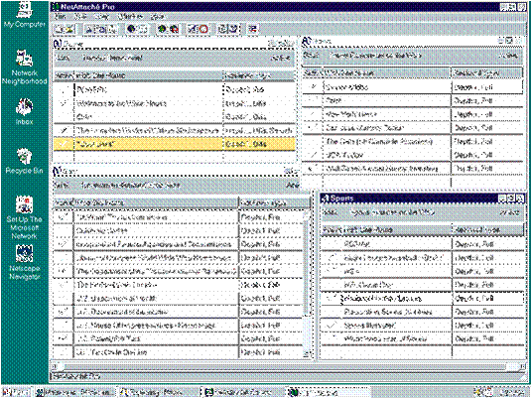Open the File menu
Screen dimensions: 532x399
click(61, 16)
